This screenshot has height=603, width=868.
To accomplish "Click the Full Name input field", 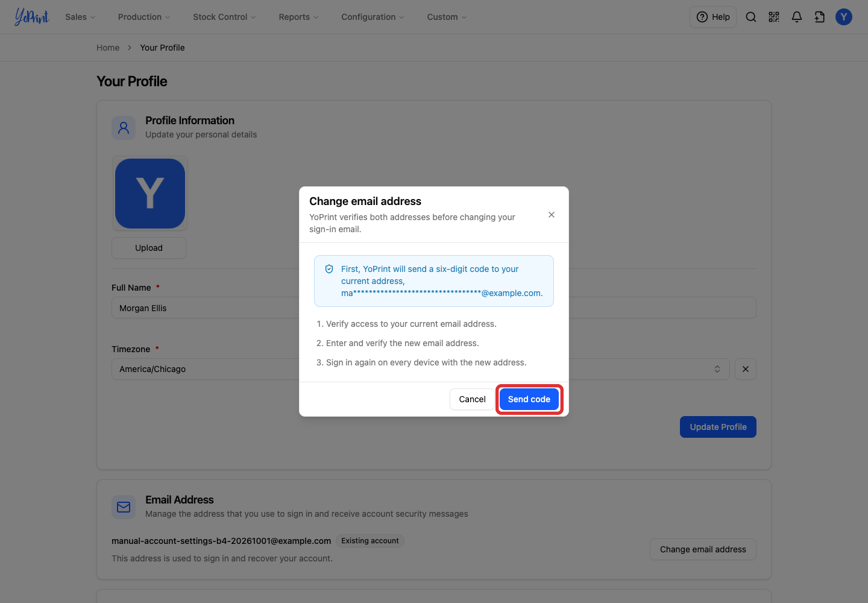I will [x=434, y=308].
